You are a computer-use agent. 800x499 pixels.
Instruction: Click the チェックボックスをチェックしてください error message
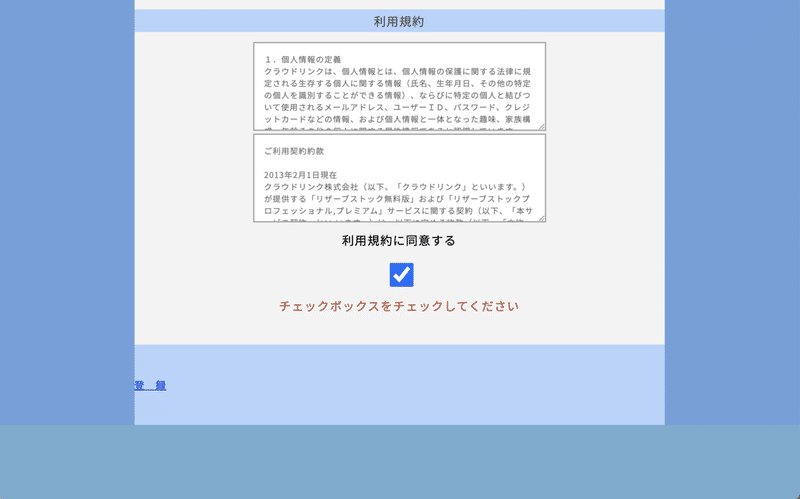(x=399, y=306)
